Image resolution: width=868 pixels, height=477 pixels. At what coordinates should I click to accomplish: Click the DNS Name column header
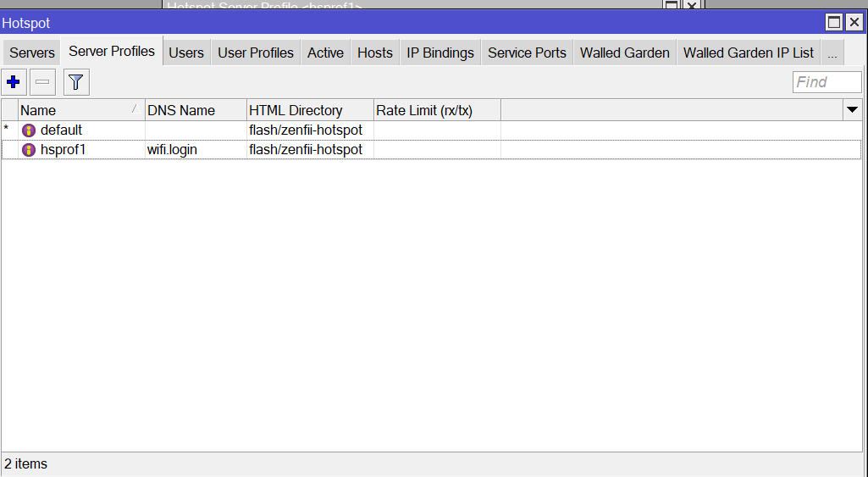(x=195, y=110)
